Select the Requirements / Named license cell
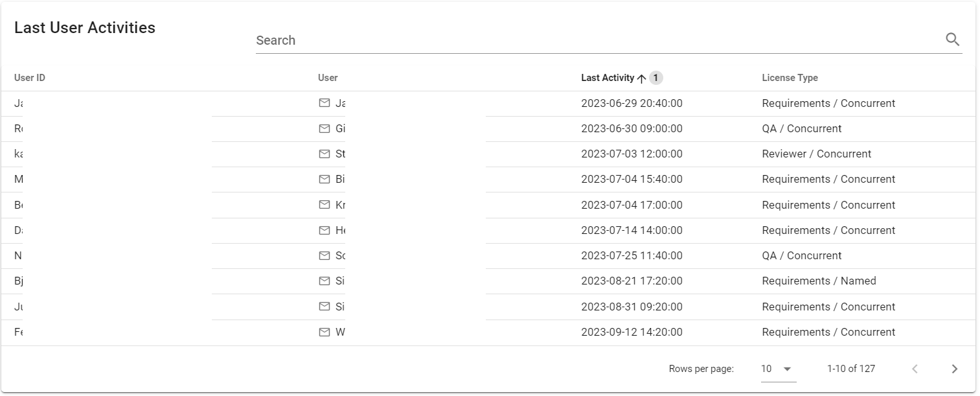 click(819, 281)
